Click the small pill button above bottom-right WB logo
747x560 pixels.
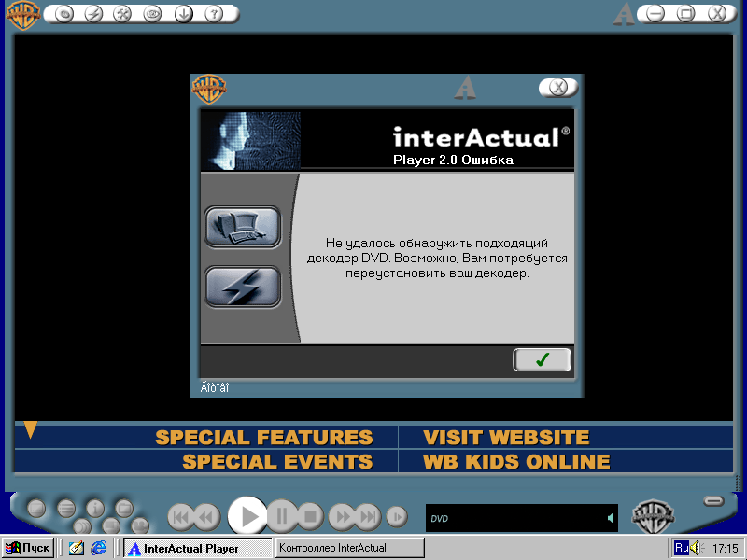pos(713,501)
